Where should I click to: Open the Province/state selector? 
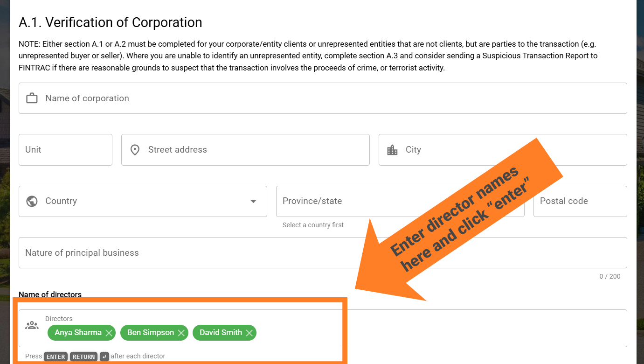click(x=400, y=201)
